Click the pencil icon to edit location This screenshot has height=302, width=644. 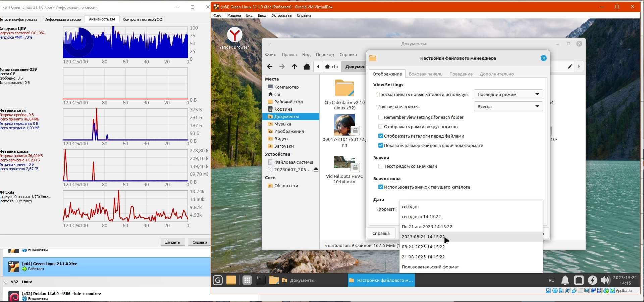click(x=570, y=66)
